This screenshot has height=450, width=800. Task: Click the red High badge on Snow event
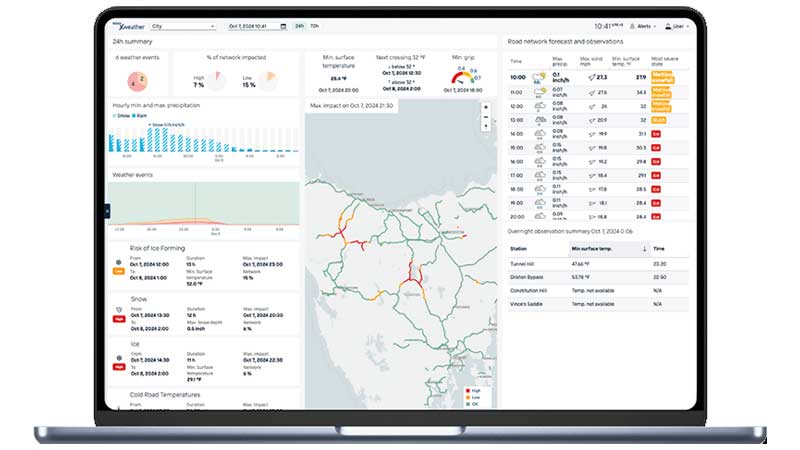tap(119, 318)
